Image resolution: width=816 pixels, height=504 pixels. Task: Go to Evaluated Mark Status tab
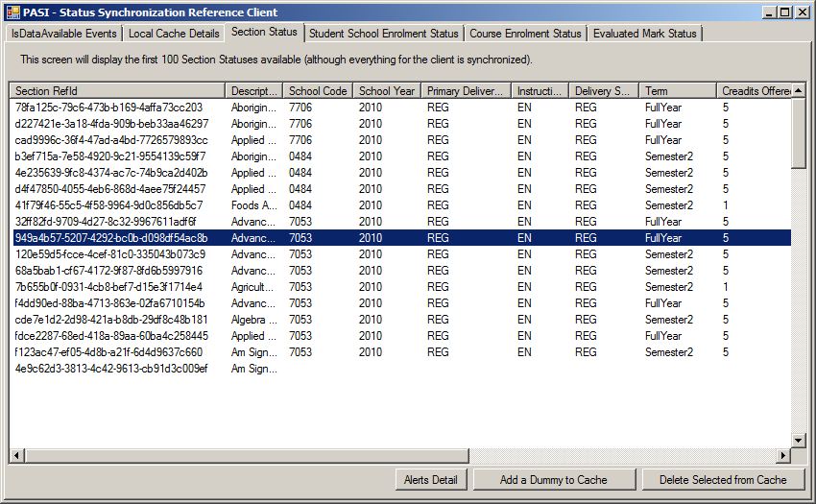click(644, 34)
